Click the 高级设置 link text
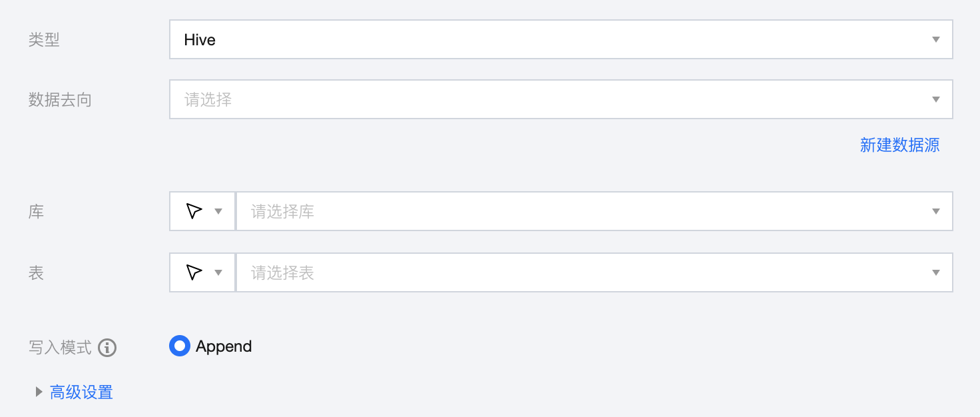 coord(81,392)
